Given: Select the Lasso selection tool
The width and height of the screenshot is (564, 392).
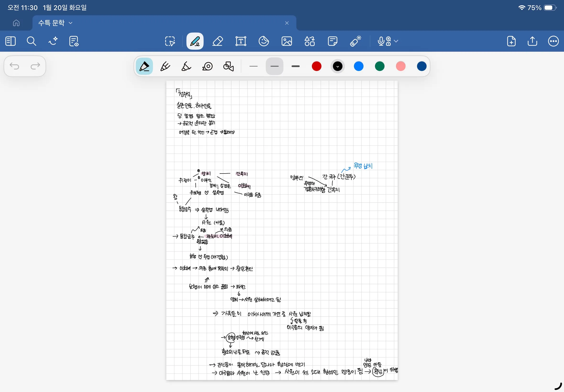Looking at the screenshot, I should 170,41.
